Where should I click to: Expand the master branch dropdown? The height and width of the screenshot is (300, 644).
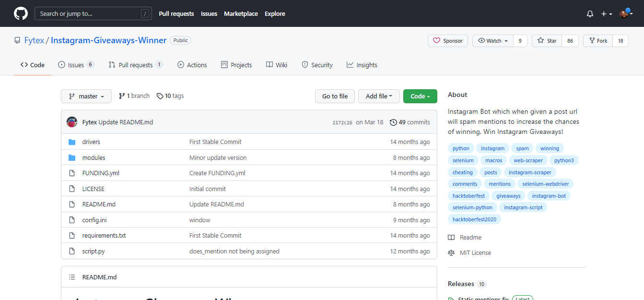tap(86, 96)
